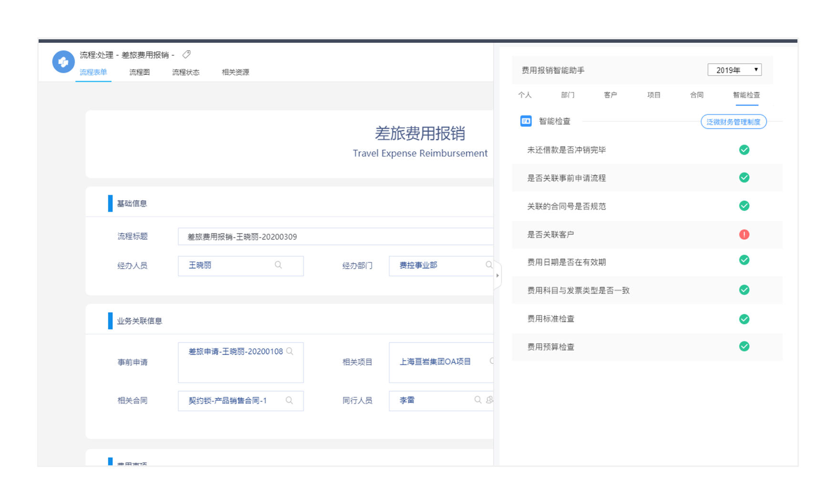Click the search icon in 事前申请 field
Screen dimensions: 836x504
(x=290, y=352)
